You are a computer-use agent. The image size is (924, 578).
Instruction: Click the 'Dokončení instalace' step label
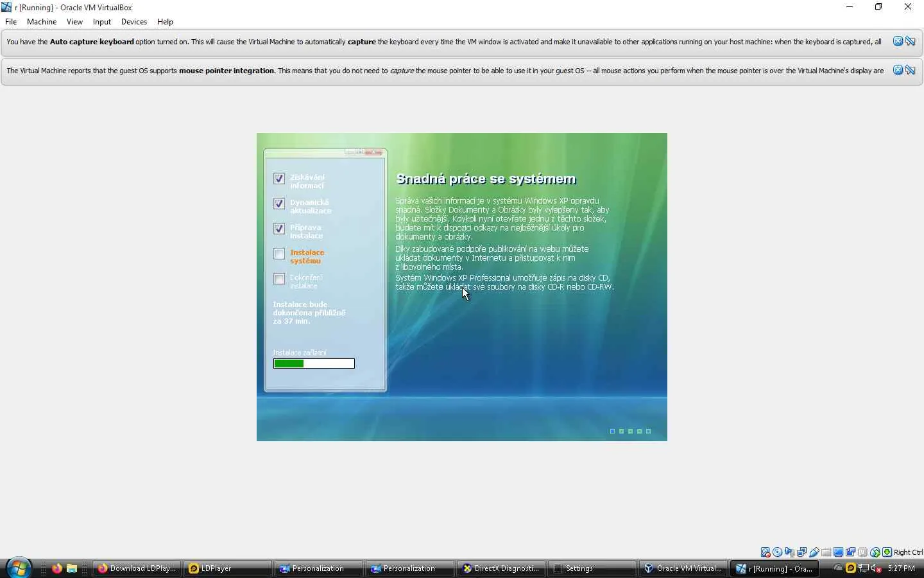306,282
